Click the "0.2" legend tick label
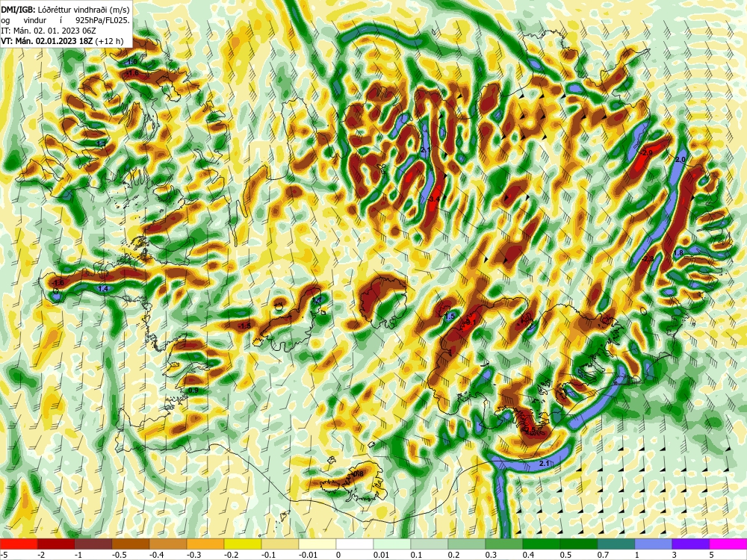 [x=453, y=555]
